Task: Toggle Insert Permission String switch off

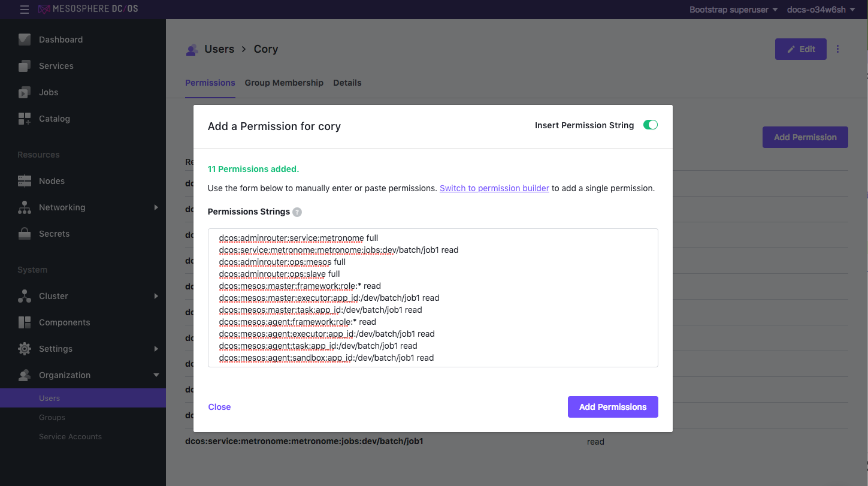Action: tap(651, 125)
